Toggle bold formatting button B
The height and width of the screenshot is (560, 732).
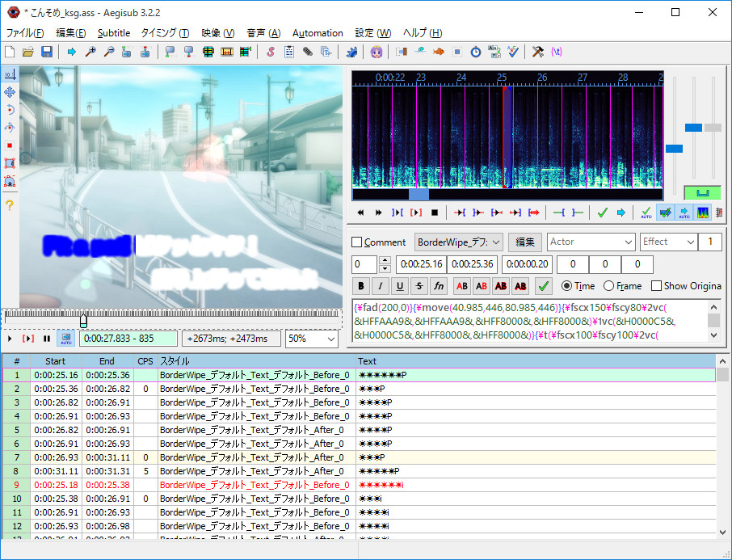point(361,286)
